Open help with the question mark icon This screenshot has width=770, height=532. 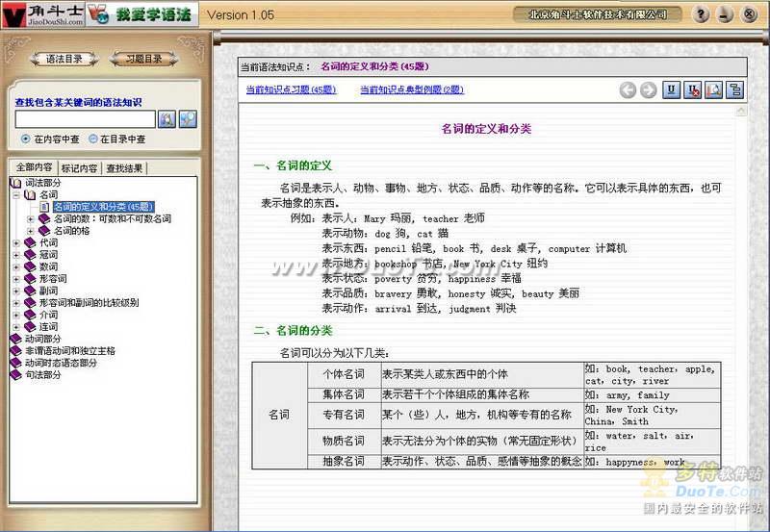point(702,14)
